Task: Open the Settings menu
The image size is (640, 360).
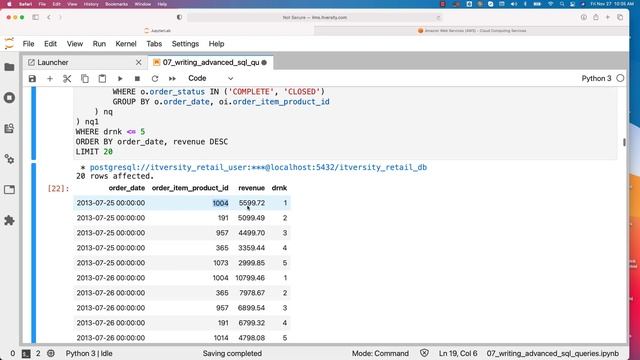Action: [x=185, y=44]
